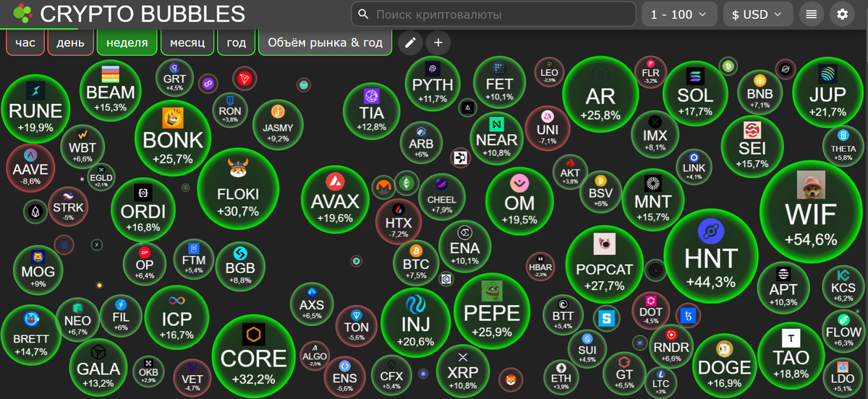868x399 pixels.
Task: Open the hamburger list view icon
Action: (812, 14)
